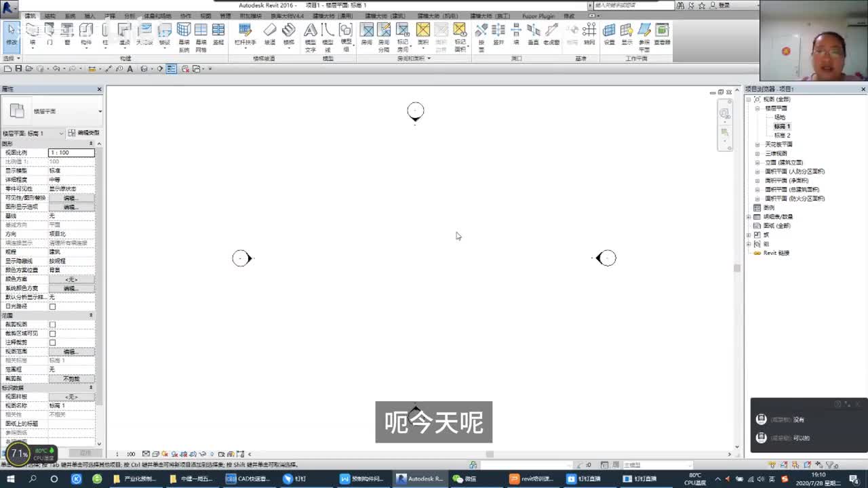Select the Room Separator (房间分隔) tool
The width and height of the screenshot is (868, 488).
point(384,37)
